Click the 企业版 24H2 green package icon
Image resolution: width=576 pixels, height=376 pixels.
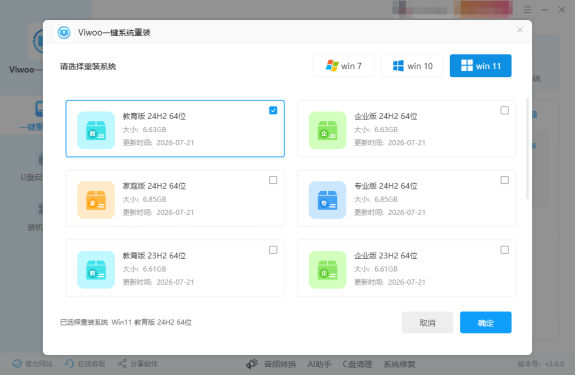click(x=327, y=130)
